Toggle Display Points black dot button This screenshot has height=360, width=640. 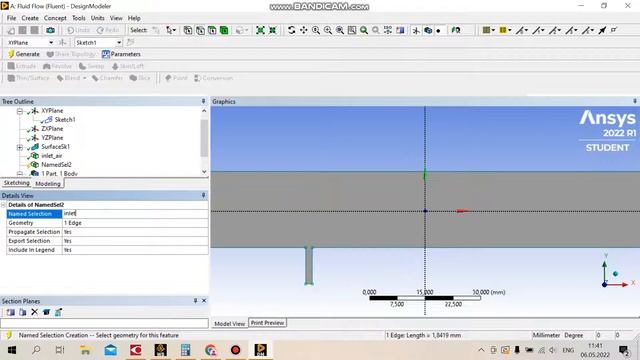click(x=439, y=30)
